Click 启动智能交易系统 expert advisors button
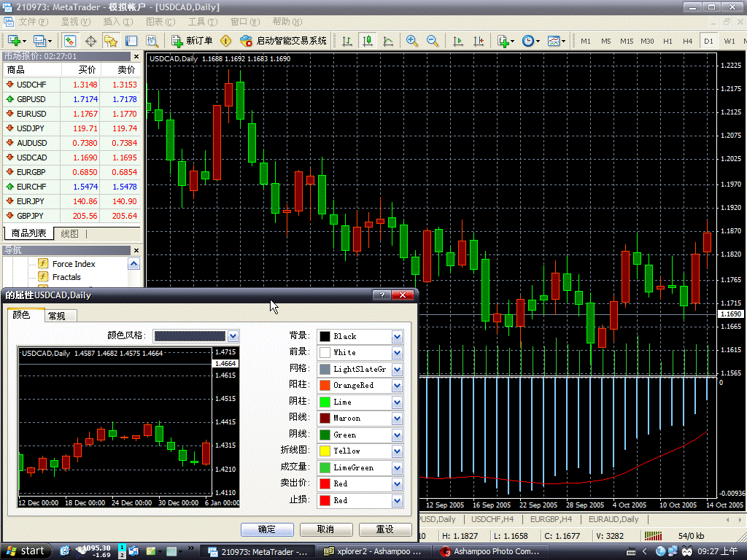 point(284,41)
